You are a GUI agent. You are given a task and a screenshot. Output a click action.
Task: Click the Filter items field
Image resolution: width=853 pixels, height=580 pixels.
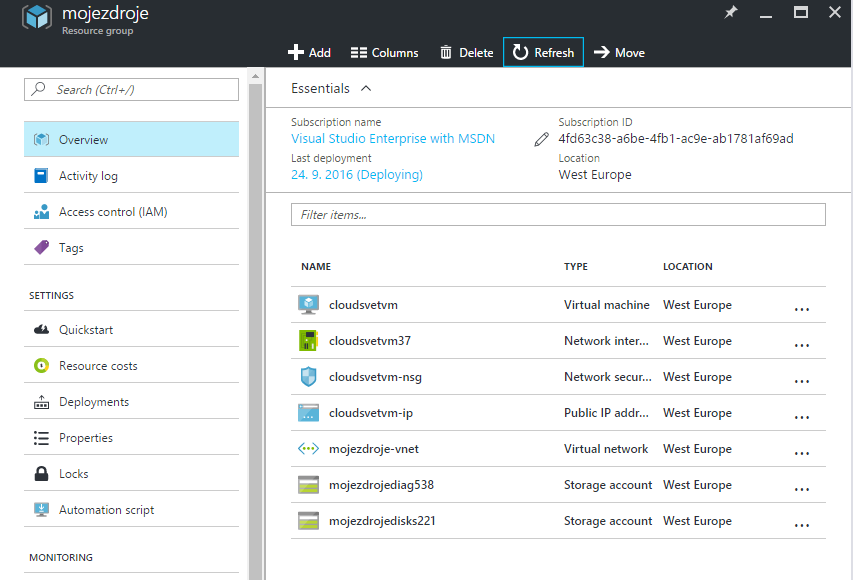click(x=558, y=214)
